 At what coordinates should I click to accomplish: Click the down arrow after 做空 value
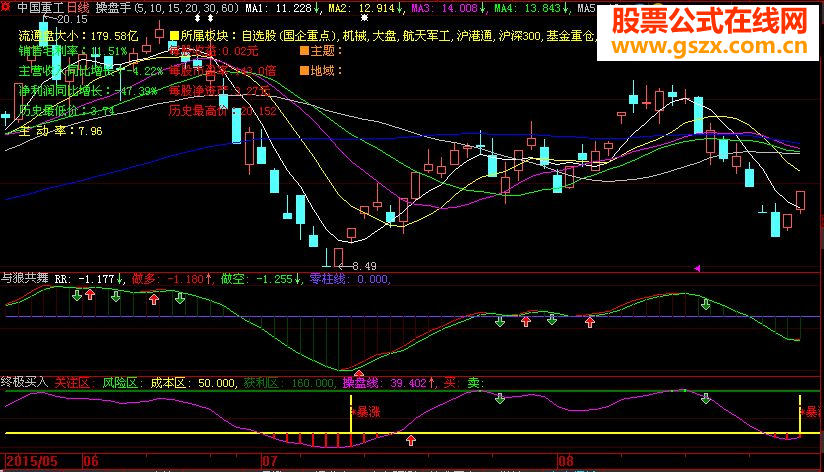click(298, 279)
